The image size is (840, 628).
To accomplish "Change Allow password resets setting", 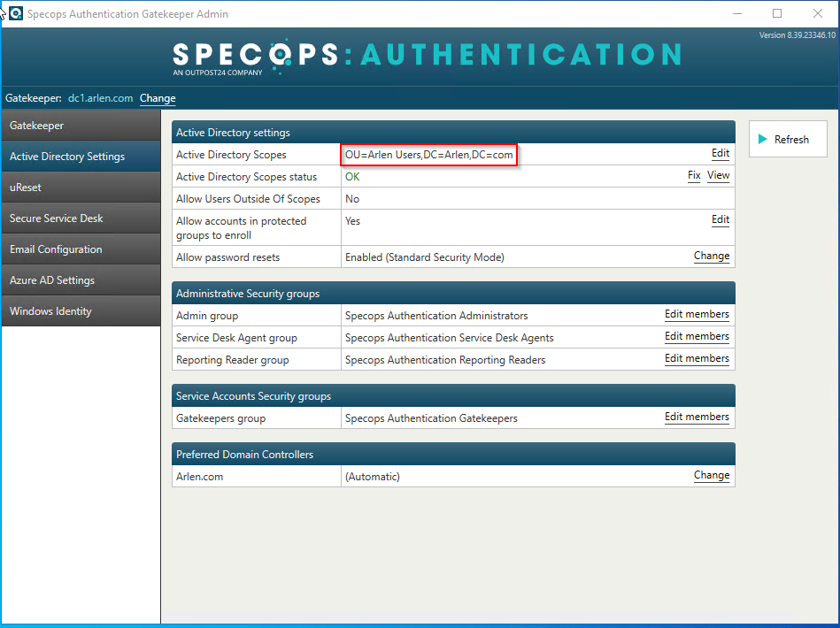I will click(x=712, y=256).
